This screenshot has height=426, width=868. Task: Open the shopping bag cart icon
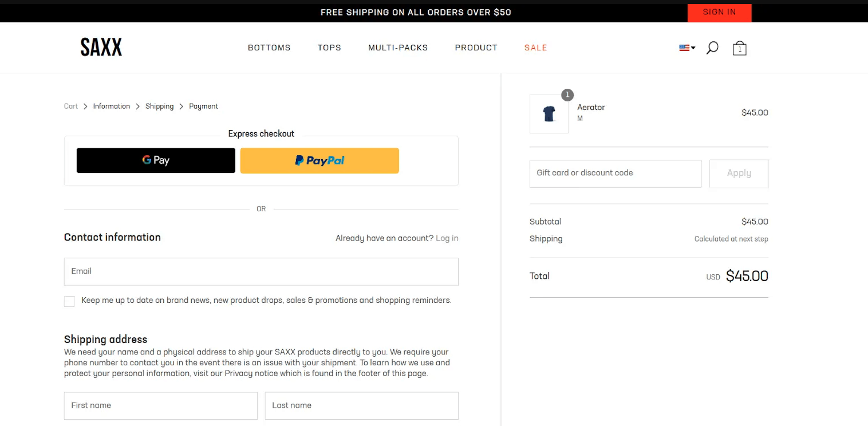tap(740, 48)
